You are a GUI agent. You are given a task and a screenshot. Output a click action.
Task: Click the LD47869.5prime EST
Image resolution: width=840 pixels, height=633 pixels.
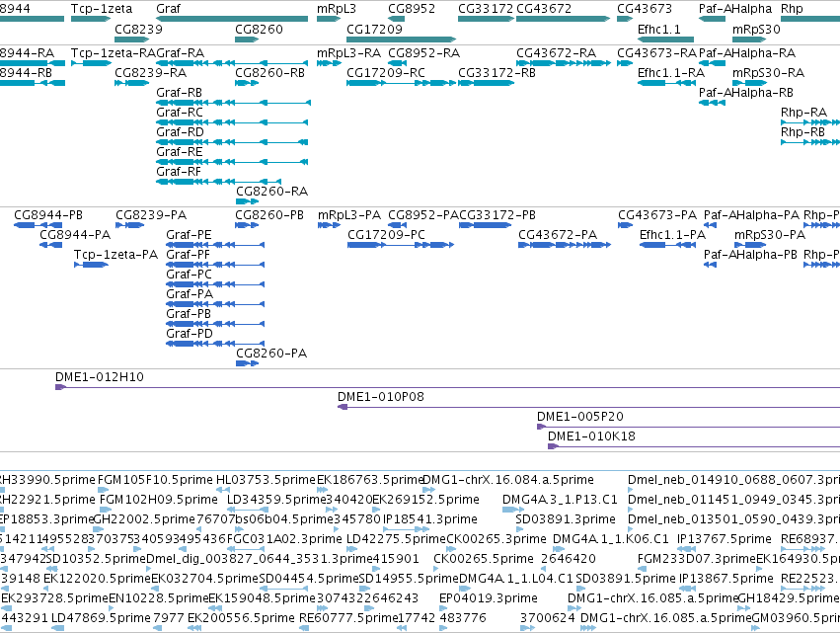57,629
